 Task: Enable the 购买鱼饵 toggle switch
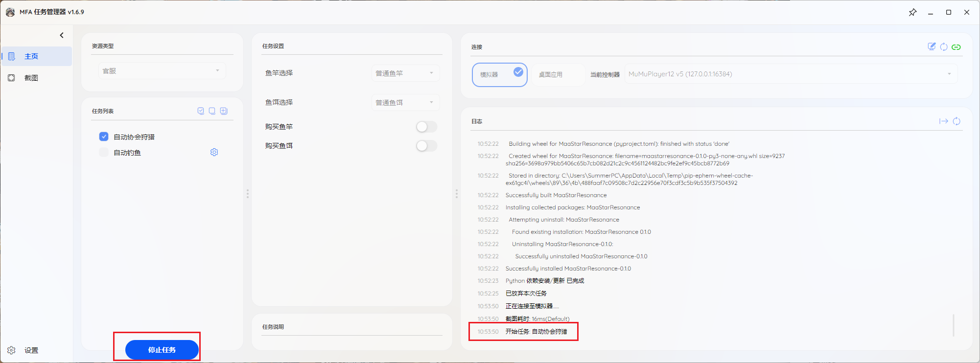click(426, 146)
